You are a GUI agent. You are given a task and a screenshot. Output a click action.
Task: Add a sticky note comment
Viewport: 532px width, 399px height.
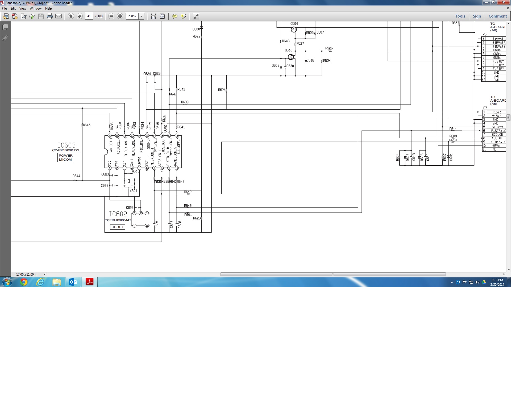(174, 16)
